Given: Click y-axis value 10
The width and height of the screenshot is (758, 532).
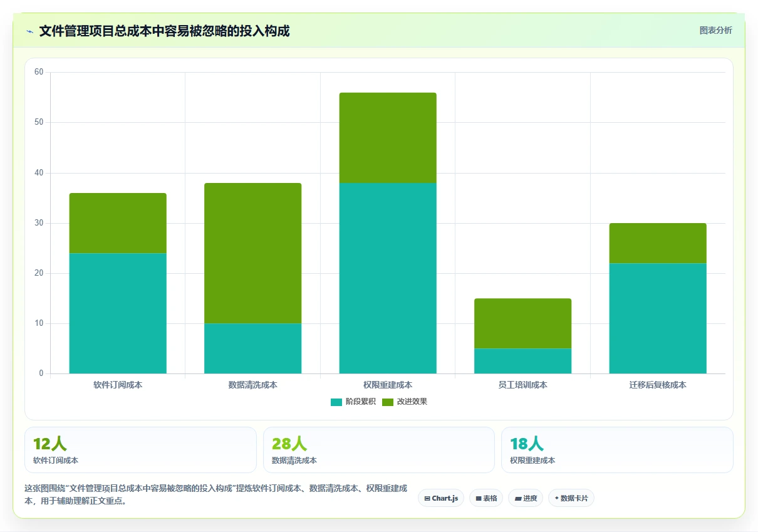Looking at the screenshot, I should coord(39,323).
